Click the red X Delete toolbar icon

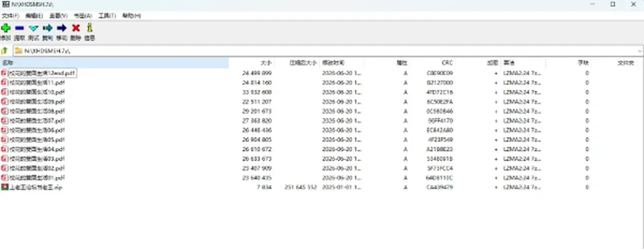click(x=76, y=28)
